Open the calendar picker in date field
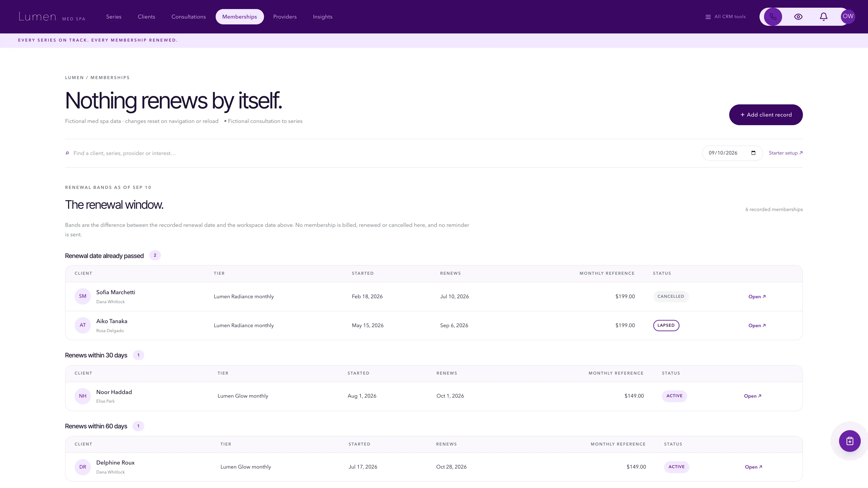 753,153
